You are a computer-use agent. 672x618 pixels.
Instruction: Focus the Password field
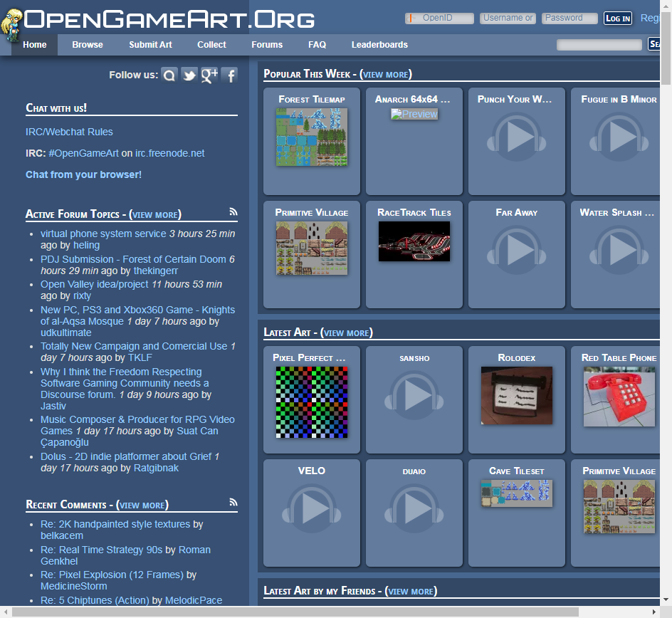569,18
